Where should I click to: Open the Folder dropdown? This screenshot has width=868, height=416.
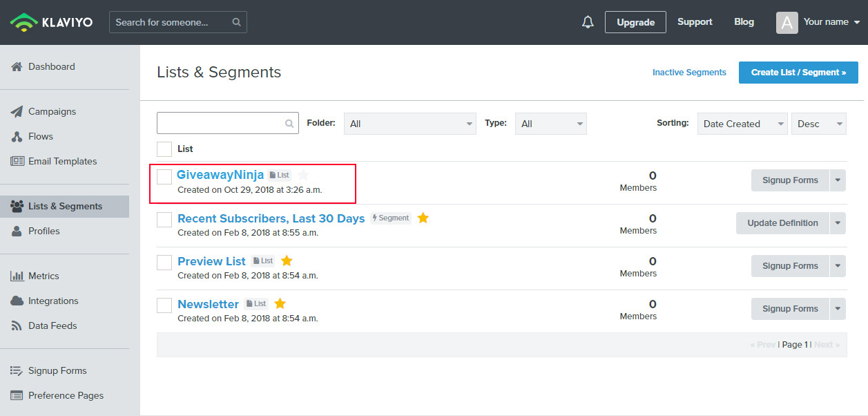pyautogui.click(x=410, y=124)
